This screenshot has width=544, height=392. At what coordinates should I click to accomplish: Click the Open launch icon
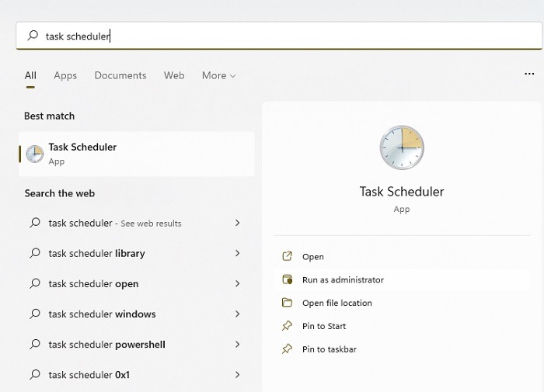click(x=288, y=256)
